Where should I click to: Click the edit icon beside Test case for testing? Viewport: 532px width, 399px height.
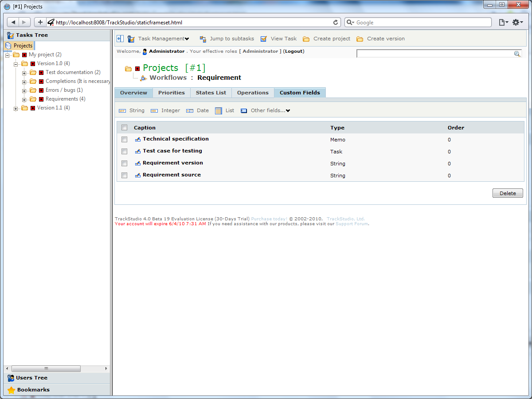pos(138,151)
